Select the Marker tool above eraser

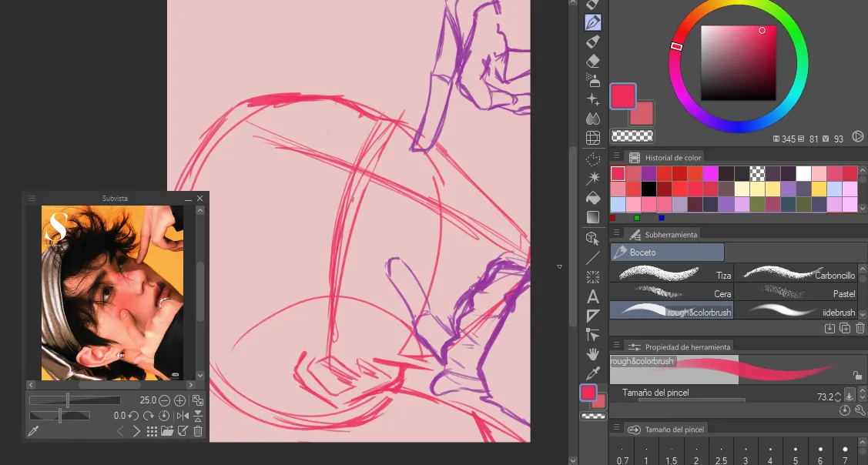pyautogui.click(x=593, y=42)
